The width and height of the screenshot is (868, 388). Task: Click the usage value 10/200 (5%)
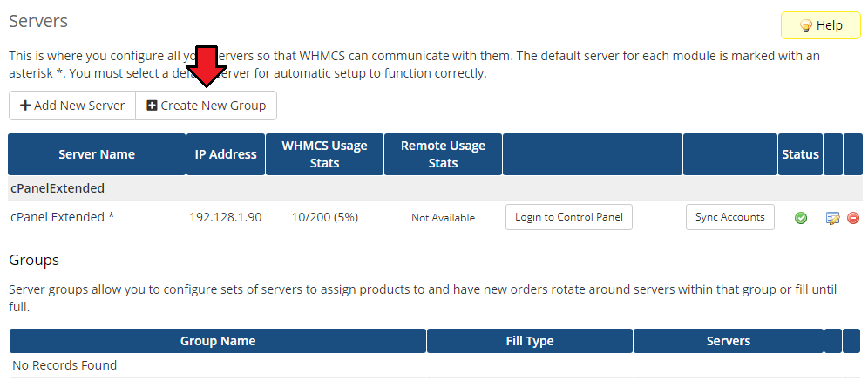[x=325, y=217]
